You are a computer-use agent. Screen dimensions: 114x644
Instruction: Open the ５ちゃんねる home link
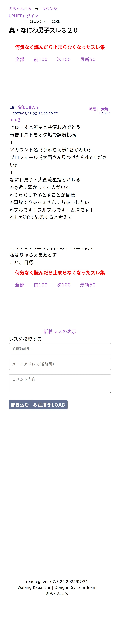click(20, 9)
